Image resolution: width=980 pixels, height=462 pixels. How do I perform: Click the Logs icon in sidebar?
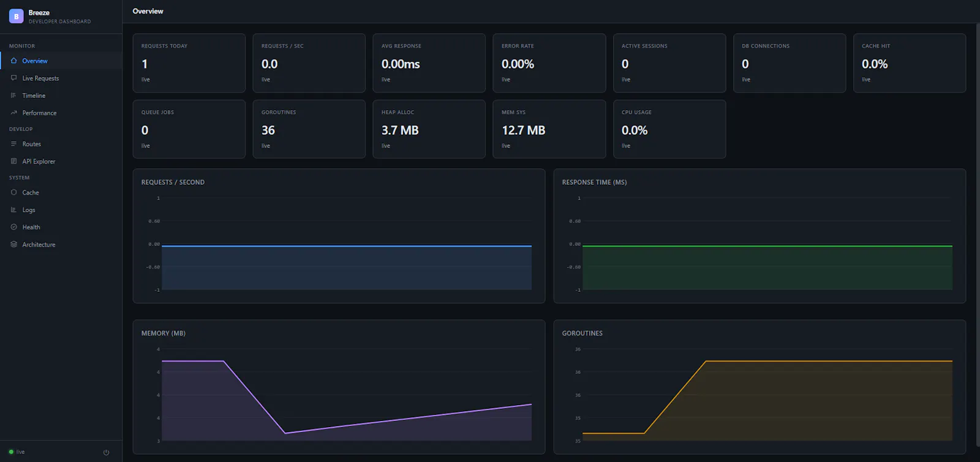pos(13,210)
